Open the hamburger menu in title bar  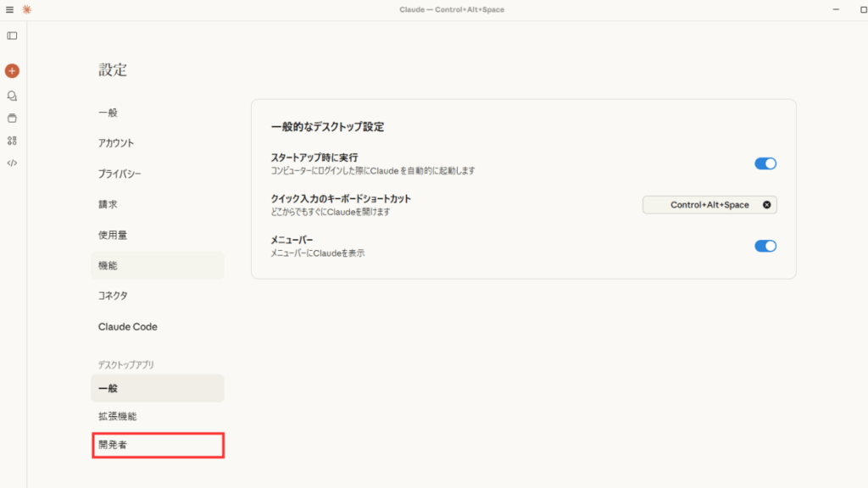[10, 9]
